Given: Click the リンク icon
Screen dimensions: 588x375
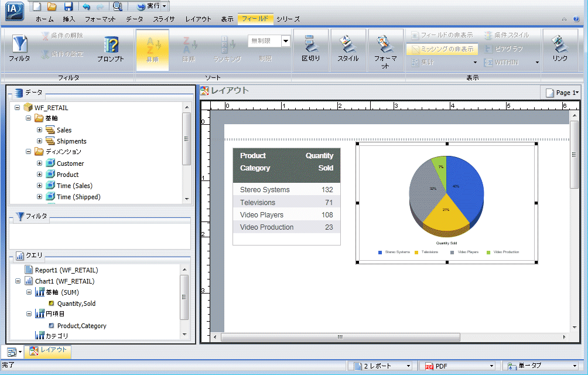Looking at the screenshot, I should pyautogui.click(x=559, y=49).
